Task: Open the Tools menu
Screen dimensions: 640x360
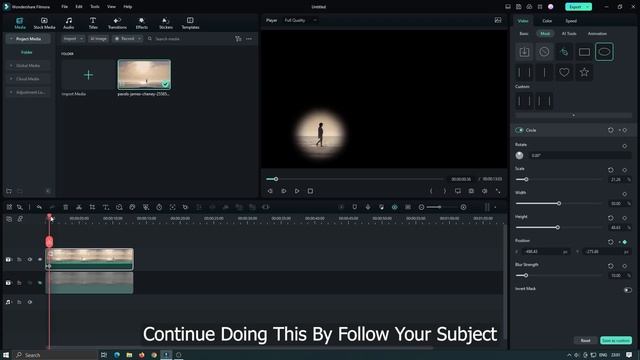Action: (95, 7)
